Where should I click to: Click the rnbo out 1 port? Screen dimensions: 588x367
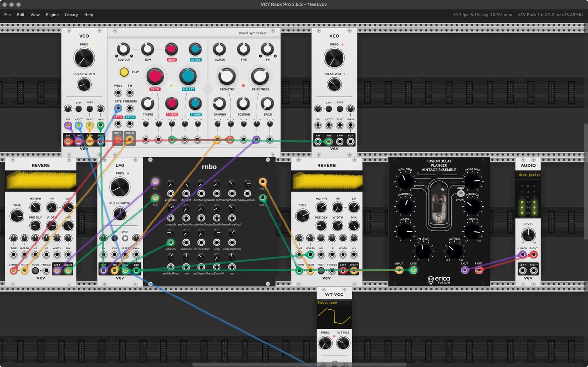coord(263,182)
